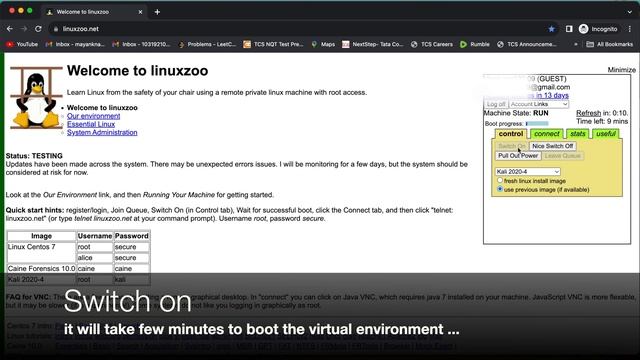640x360 pixels.
Task: Click the browser forward arrow
Action: click(x=24, y=29)
